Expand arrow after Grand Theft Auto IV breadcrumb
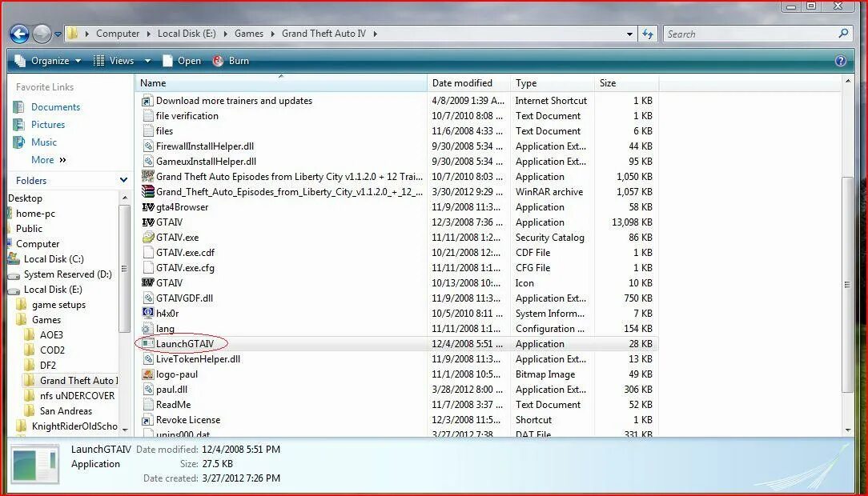 pos(376,34)
